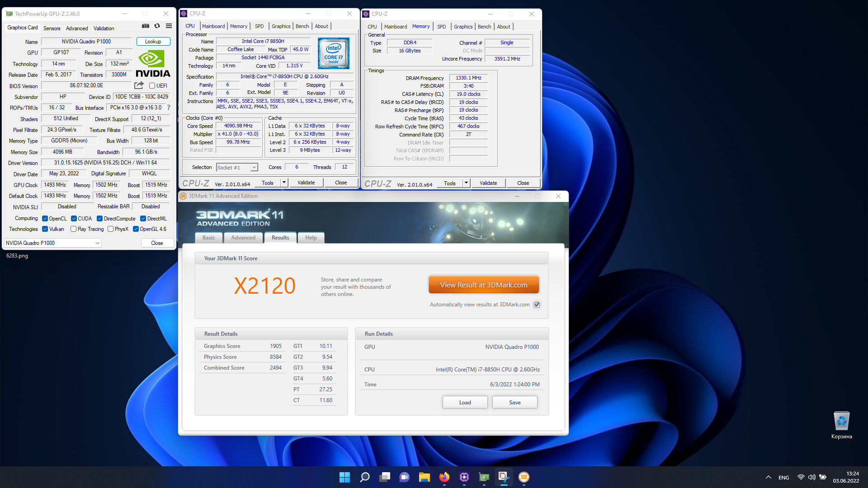This screenshot has height=488, width=868.
Task: Toggle the PhysX checkbox
Action: coord(110,229)
